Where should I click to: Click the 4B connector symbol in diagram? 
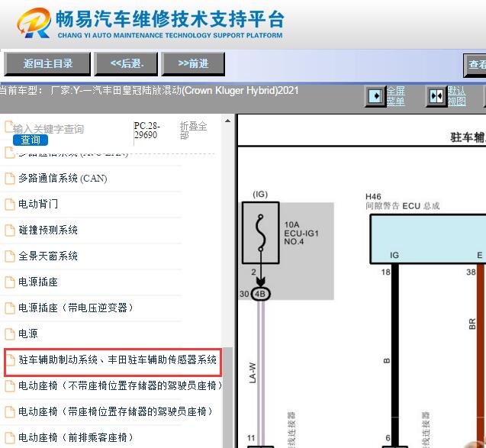pos(261,294)
